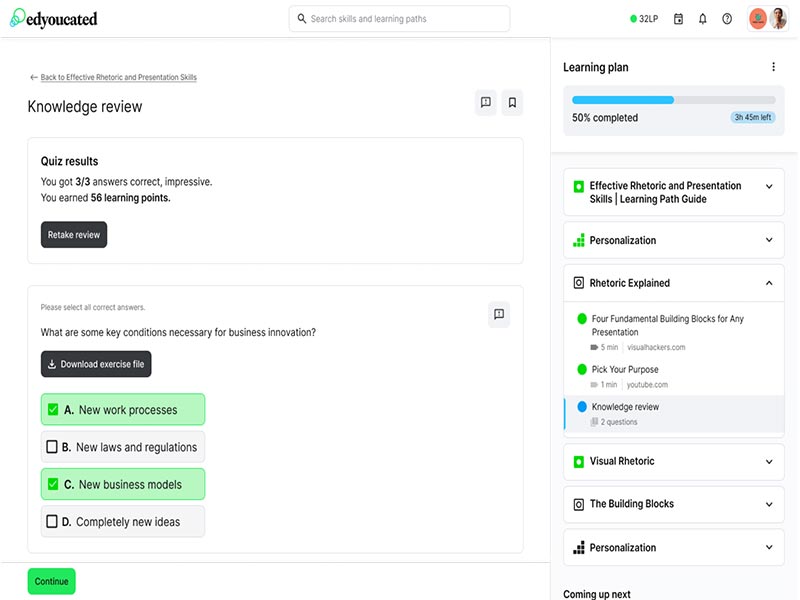Uncheck answer A New work processes
The height and width of the screenshot is (600, 800).
54,410
